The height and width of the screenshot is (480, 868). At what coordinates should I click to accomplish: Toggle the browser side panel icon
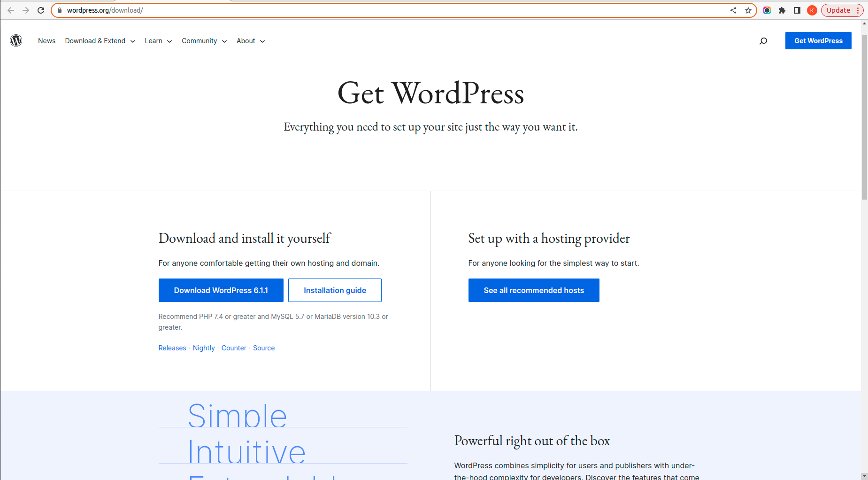click(x=797, y=10)
